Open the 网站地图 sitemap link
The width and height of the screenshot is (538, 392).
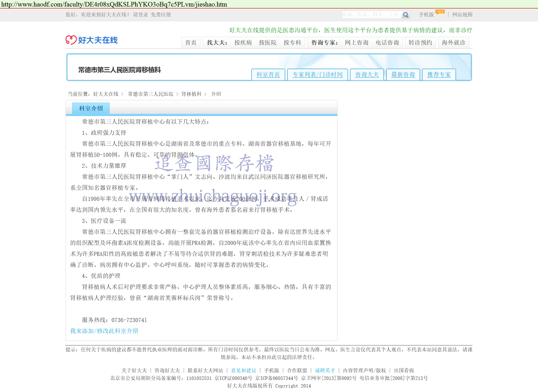(462, 15)
